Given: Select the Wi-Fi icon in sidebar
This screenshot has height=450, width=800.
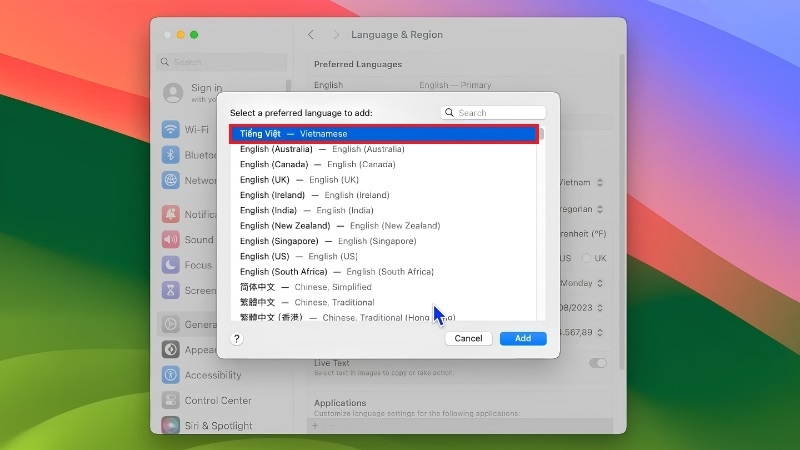Looking at the screenshot, I should [170, 129].
